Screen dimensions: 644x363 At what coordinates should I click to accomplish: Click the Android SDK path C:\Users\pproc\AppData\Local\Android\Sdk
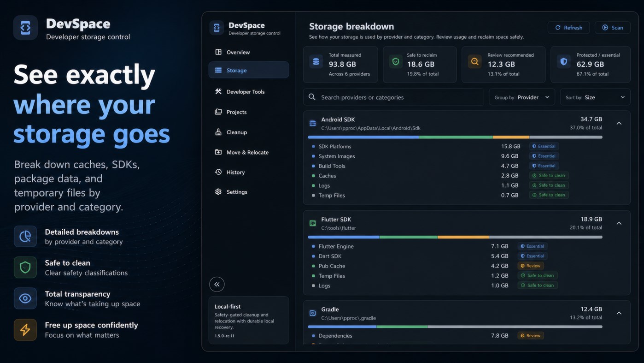tap(371, 128)
